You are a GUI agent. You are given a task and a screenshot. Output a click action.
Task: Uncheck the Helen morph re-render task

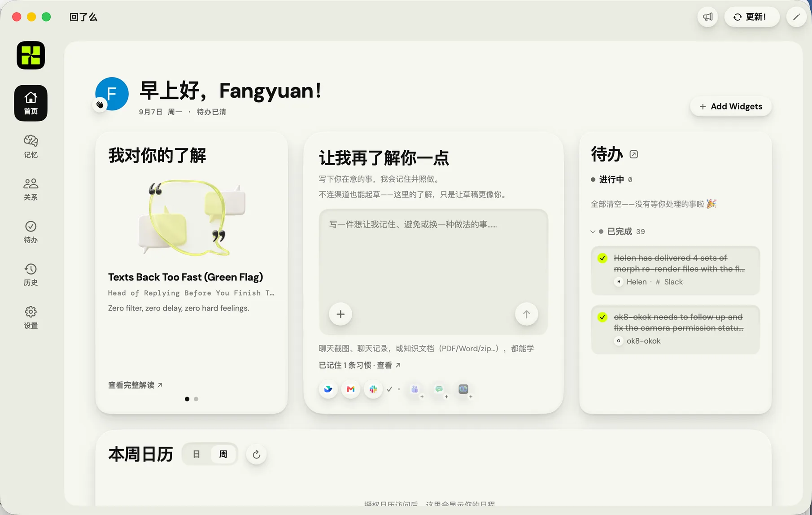click(x=602, y=258)
